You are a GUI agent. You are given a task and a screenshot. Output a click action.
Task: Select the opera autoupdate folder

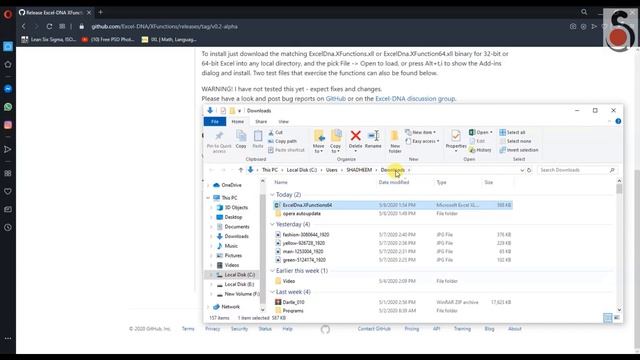pyautogui.click(x=301, y=213)
